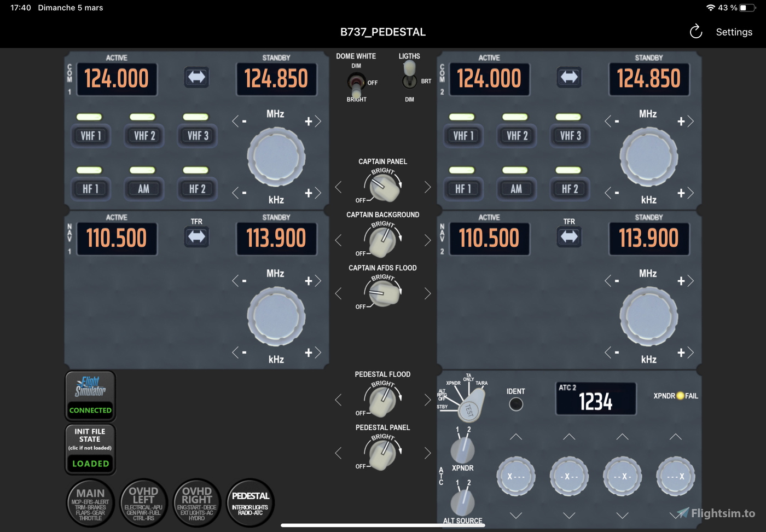Switch to the MAIN MCP panel

click(90, 502)
